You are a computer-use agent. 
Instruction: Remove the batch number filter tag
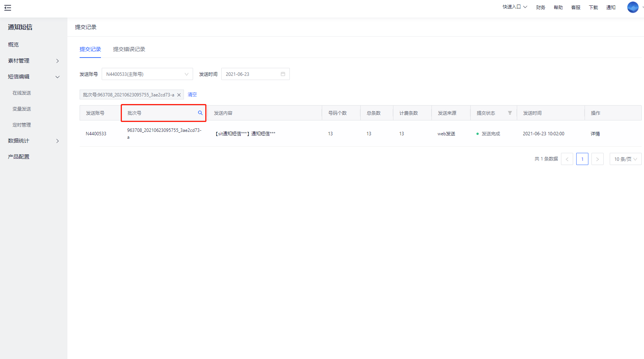click(x=179, y=95)
